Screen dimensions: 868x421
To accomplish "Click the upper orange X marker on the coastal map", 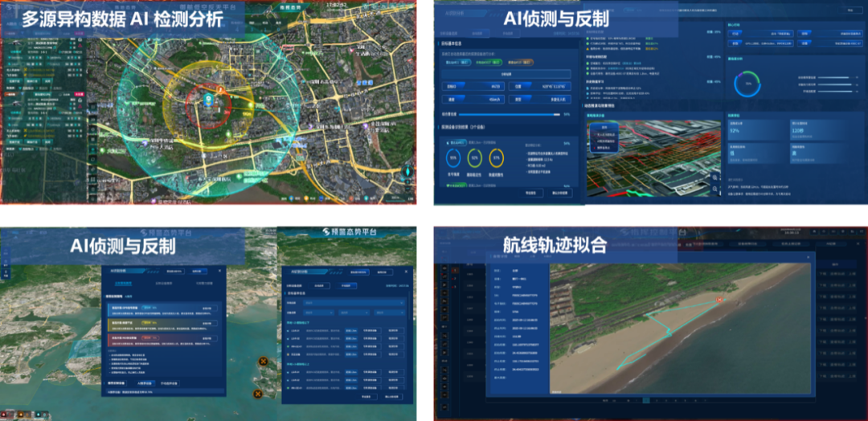I will coord(262,362).
